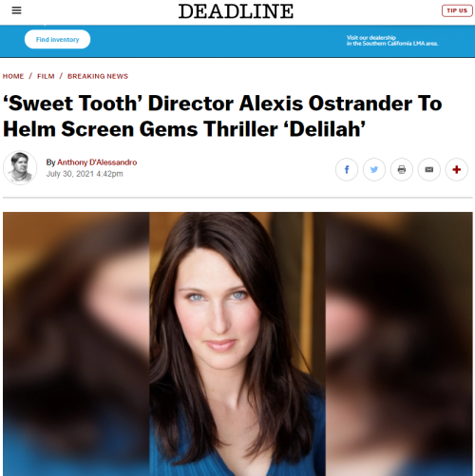Expand more sharing options plus icon
Viewport: 475px width, 476px height.
(456, 169)
